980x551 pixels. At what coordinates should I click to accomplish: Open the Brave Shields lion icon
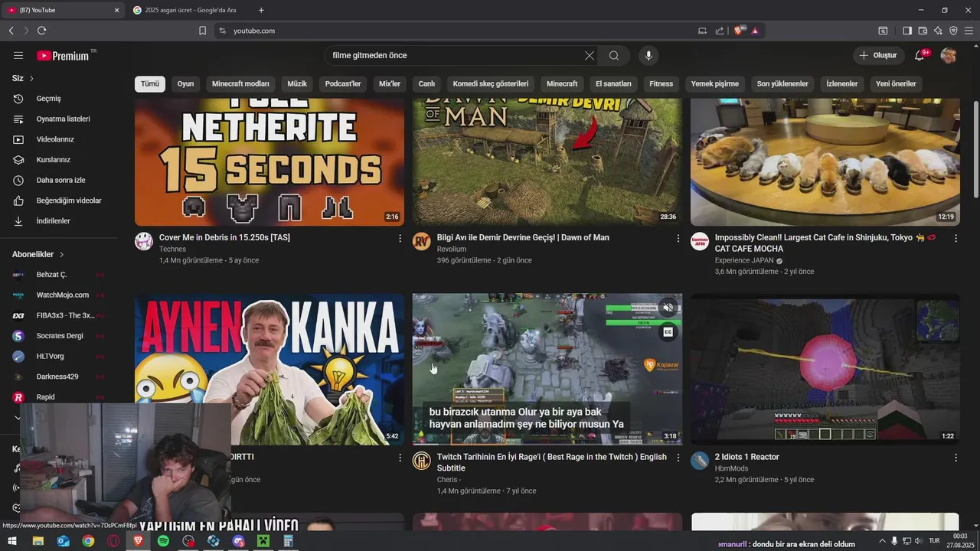coord(739,31)
